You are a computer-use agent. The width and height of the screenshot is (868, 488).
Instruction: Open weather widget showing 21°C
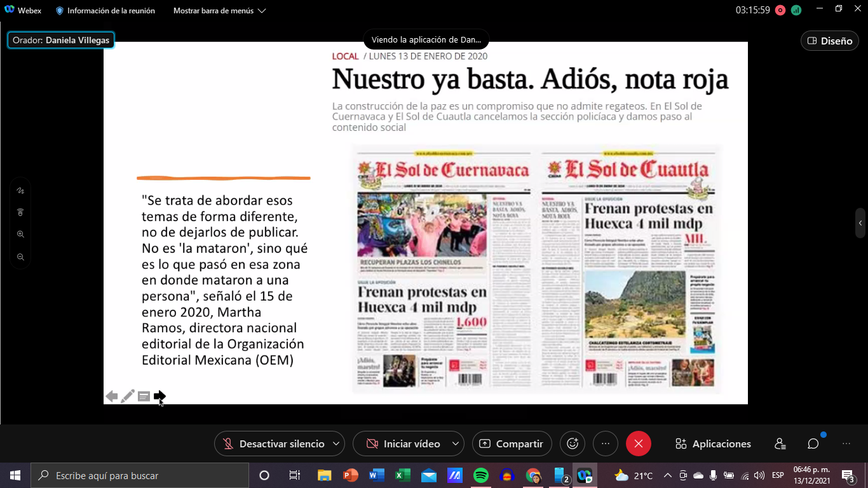pyautogui.click(x=634, y=475)
